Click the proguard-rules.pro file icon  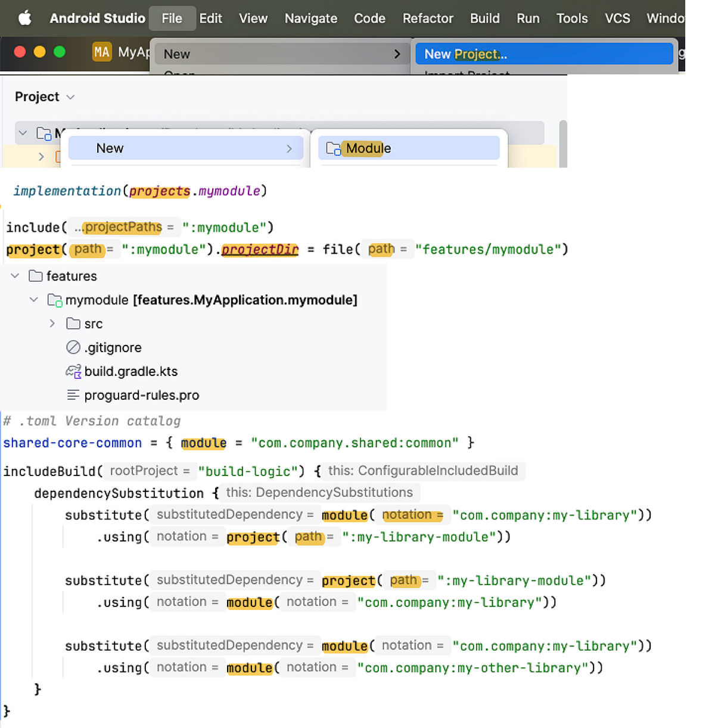[72, 394]
